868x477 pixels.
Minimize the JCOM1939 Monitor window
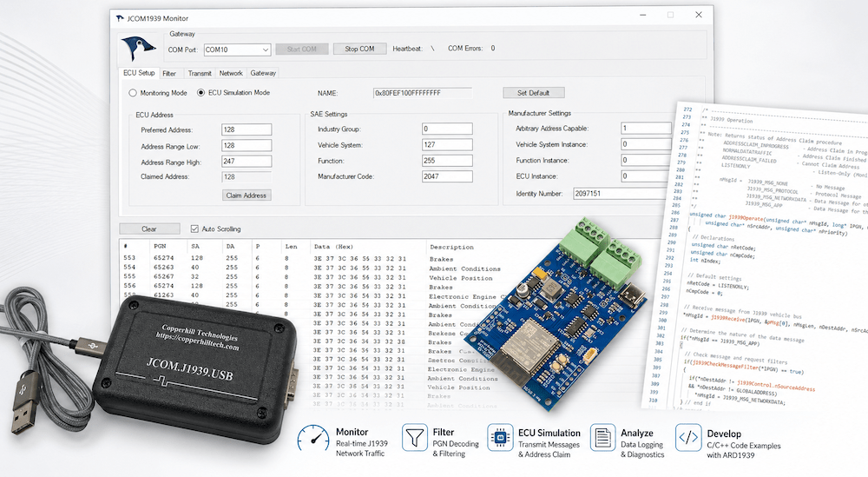[x=642, y=15]
